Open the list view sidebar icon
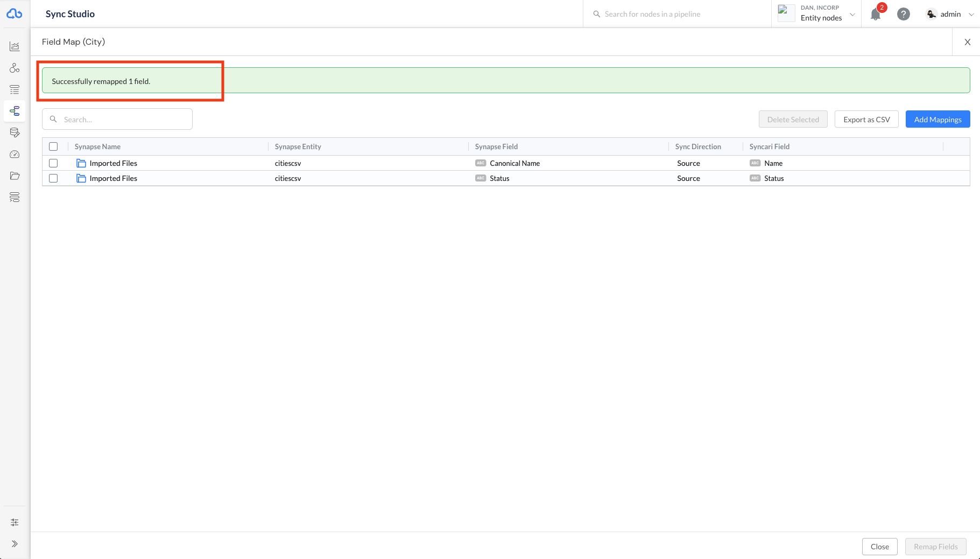This screenshot has height=559, width=980. pos(15,90)
